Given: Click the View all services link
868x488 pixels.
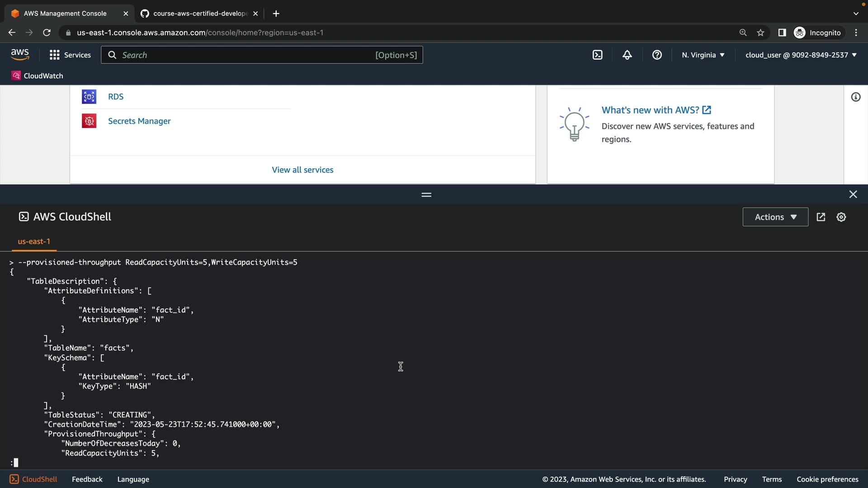Looking at the screenshot, I should point(302,170).
